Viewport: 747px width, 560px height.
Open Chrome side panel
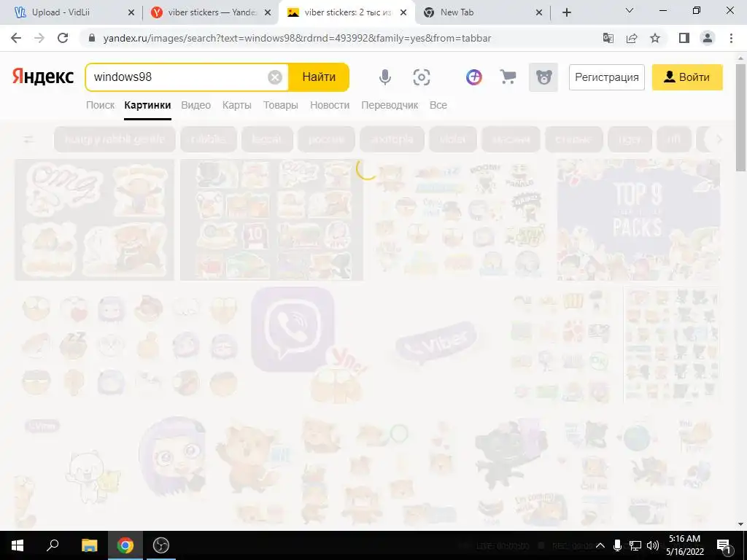point(684,38)
